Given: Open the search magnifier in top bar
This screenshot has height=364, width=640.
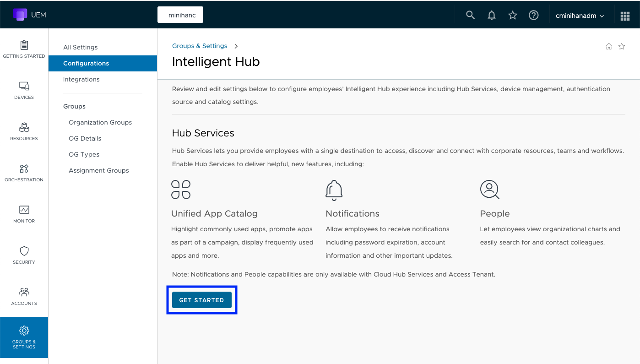Looking at the screenshot, I should (470, 15).
